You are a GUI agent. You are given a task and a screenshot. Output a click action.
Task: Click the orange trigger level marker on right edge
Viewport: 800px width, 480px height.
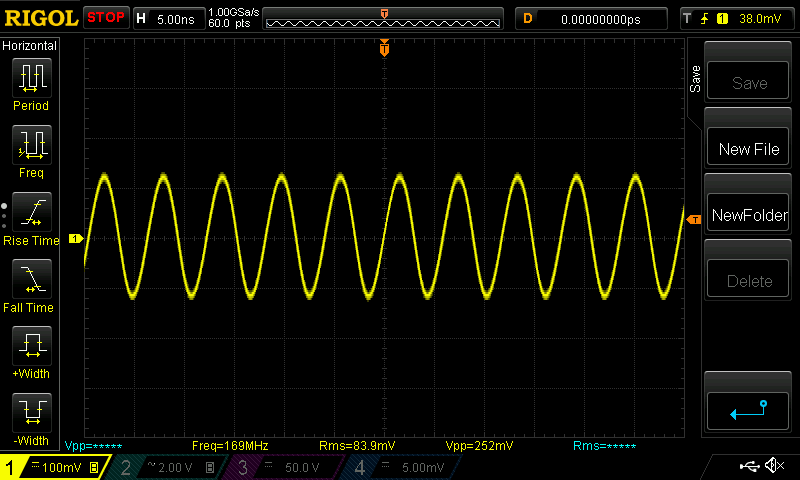pyautogui.click(x=694, y=219)
